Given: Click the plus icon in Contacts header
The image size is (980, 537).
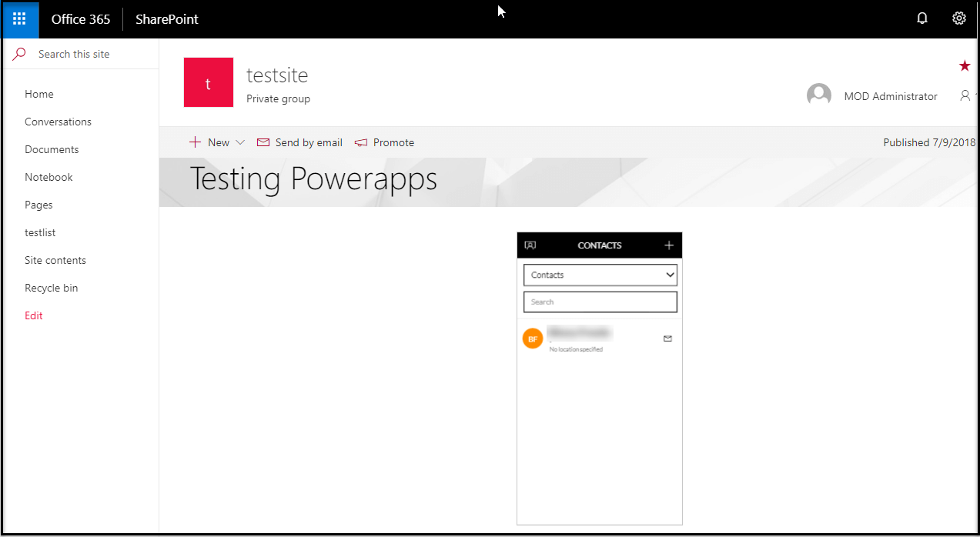Looking at the screenshot, I should (668, 245).
